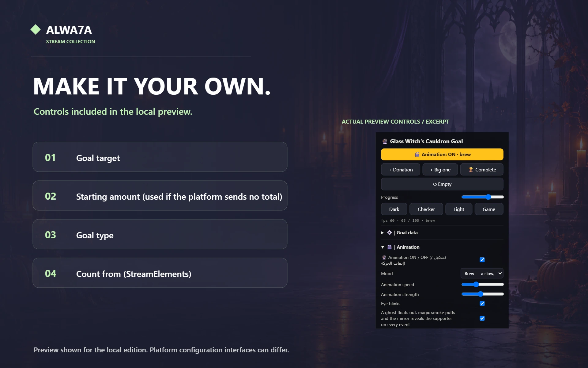Click the + Donation button

[401, 170]
